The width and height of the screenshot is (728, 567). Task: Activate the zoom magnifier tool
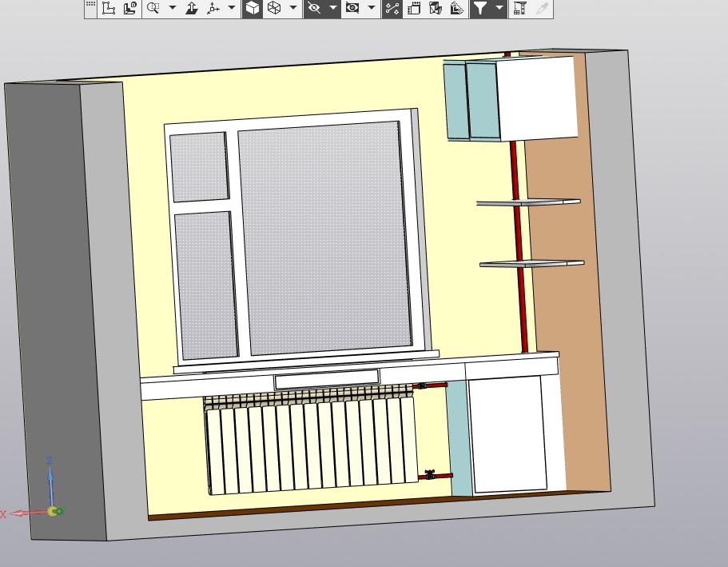tap(153, 8)
